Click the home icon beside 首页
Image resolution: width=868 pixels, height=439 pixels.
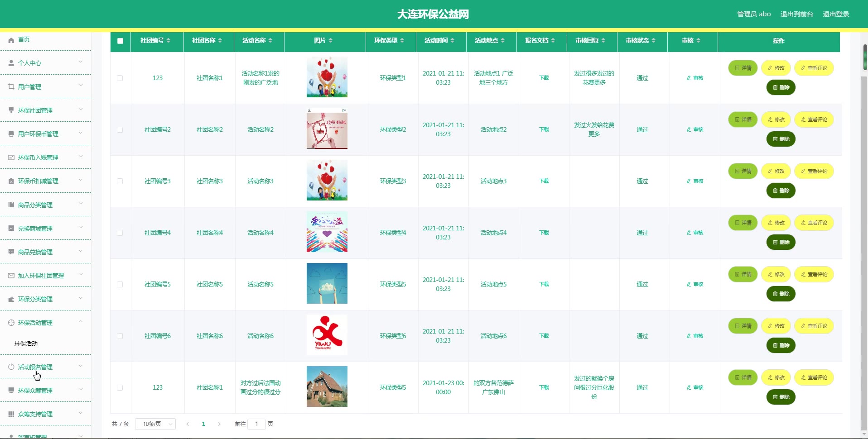(x=11, y=40)
